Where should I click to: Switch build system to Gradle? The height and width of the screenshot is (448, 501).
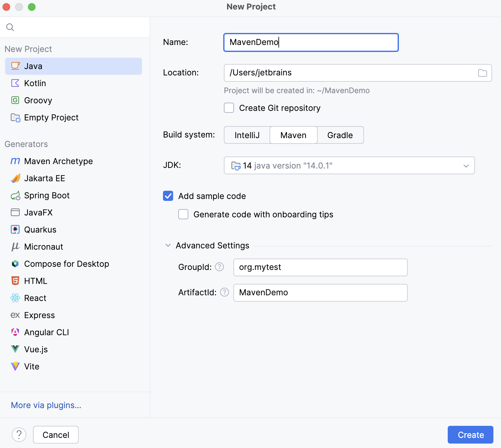coord(340,135)
